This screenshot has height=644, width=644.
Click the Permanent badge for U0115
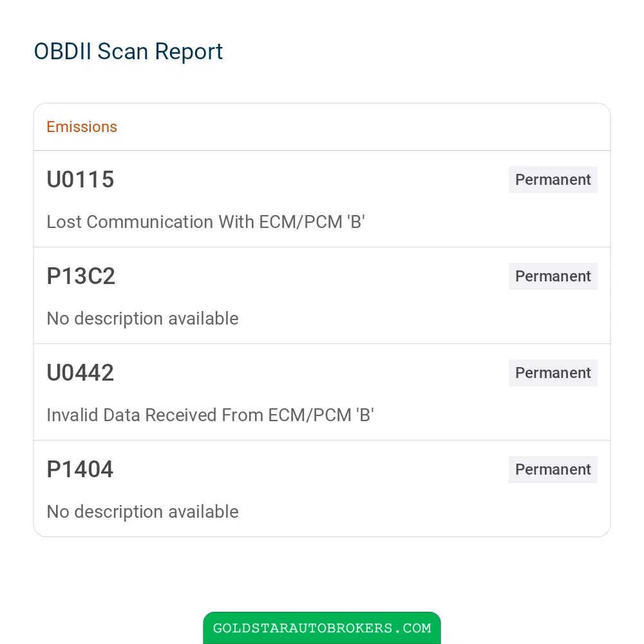[553, 180]
